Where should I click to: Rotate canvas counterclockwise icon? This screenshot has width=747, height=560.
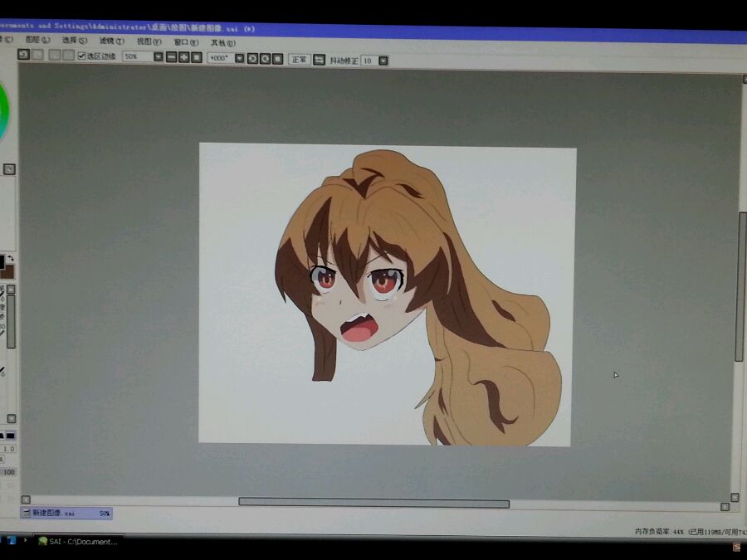click(x=252, y=59)
